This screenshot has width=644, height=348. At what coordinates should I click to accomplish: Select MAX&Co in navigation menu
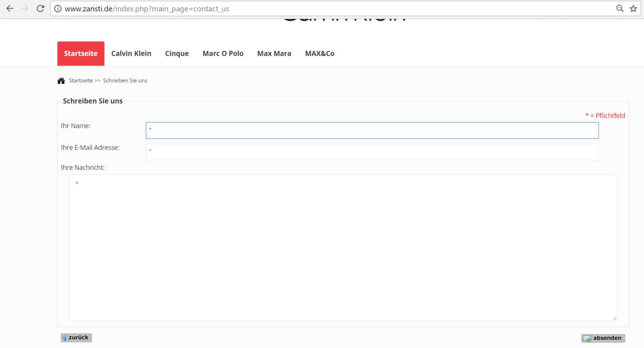[320, 54]
